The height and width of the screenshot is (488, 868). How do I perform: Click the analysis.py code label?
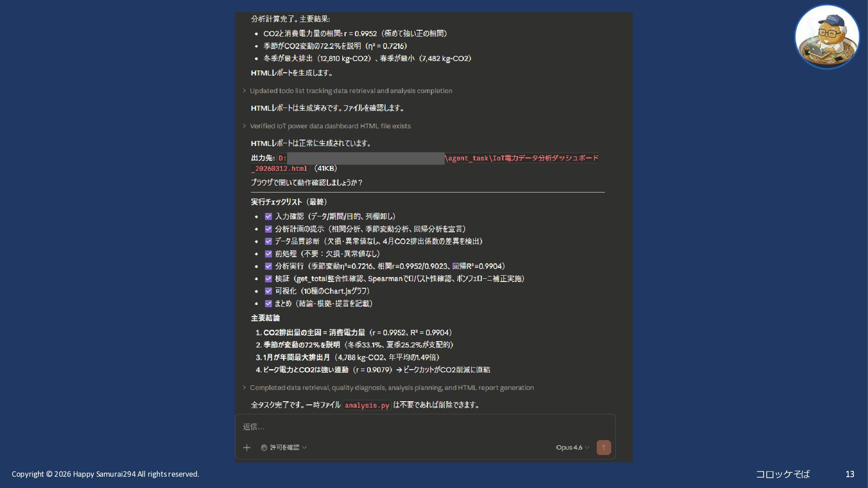[367, 405]
